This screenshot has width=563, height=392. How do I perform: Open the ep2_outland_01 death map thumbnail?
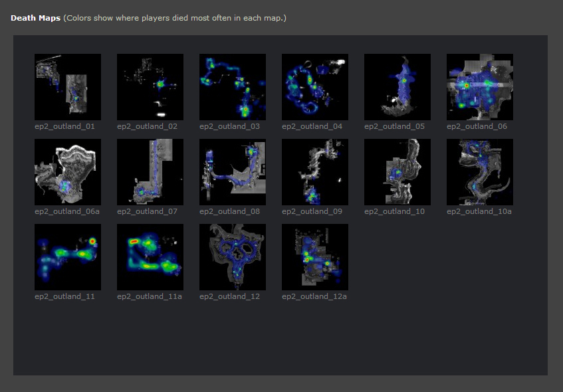(x=68, y=87)
